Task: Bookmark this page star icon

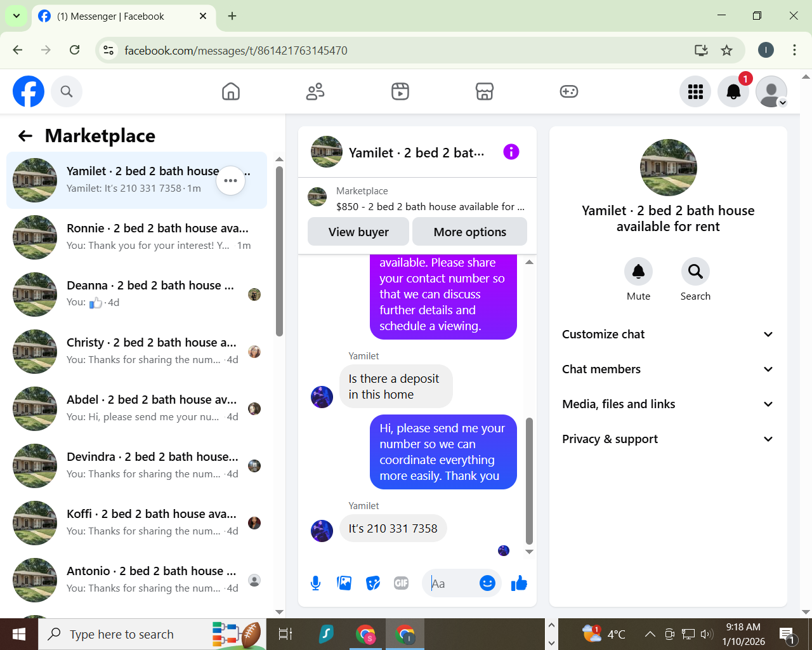Action: pyautogui.click(x=727, y=50)
